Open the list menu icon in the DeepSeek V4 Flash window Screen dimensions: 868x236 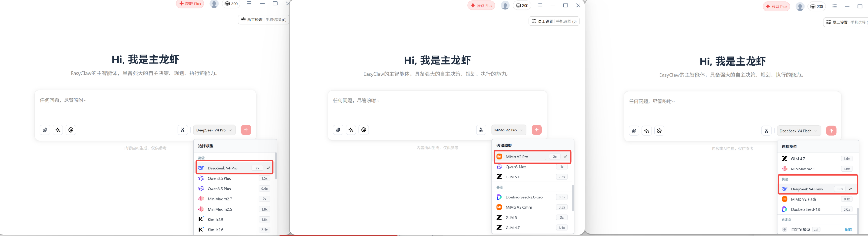pos(834,7)
